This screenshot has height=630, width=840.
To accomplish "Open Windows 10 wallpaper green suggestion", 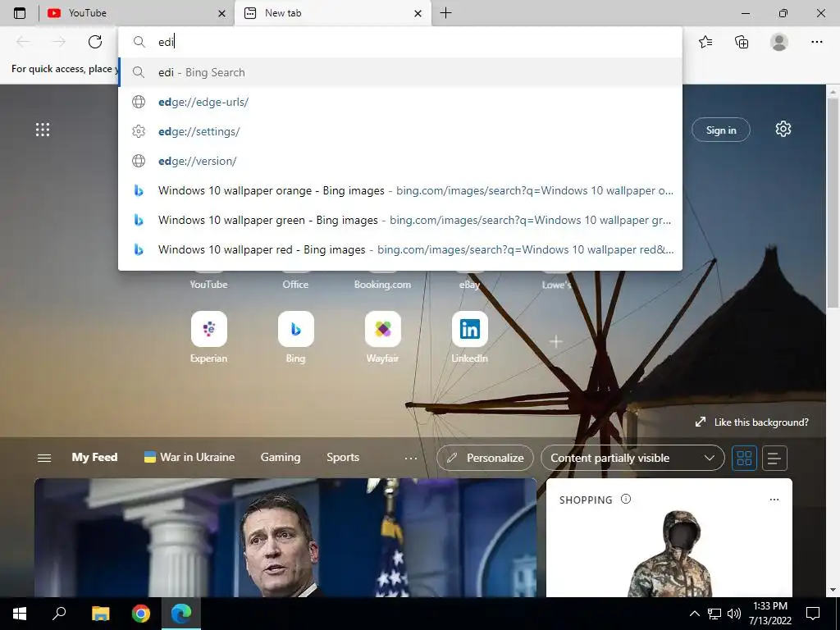I will tap(400, 220).
